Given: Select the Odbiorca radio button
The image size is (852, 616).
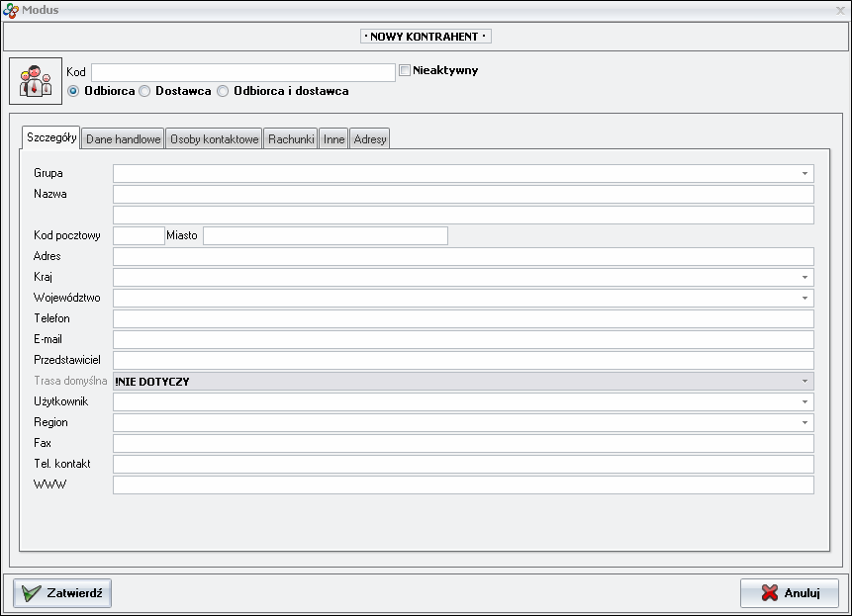Looking at the screenshot, I should [72, 90].
